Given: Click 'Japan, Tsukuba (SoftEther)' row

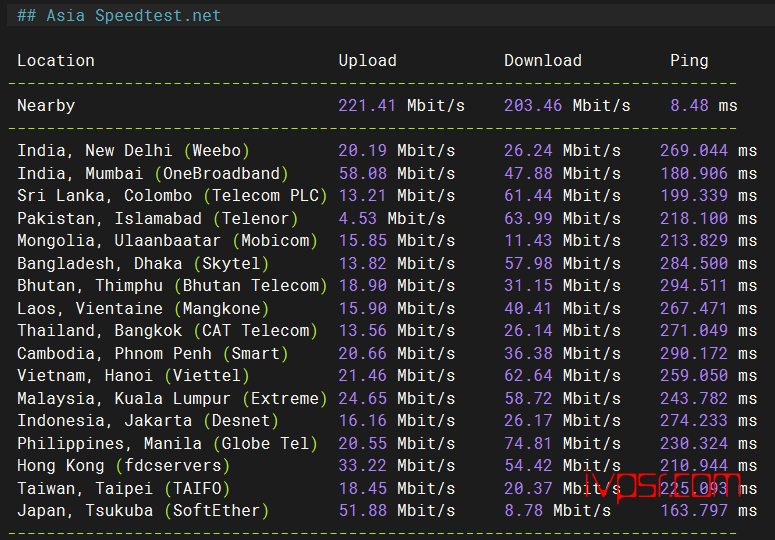Looking at the screenshot, I should click(x=143, y=510).
